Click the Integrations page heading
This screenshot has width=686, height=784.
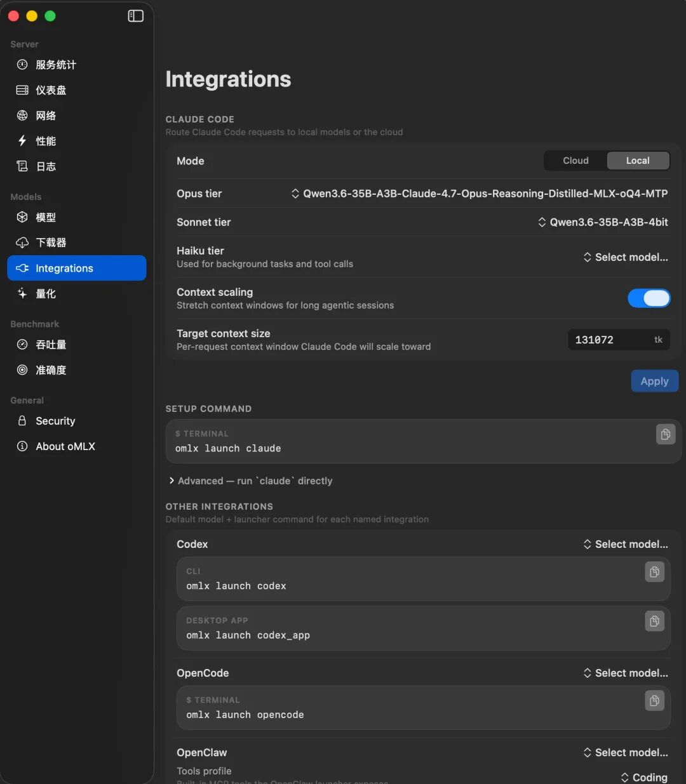(x=228, y=79)
